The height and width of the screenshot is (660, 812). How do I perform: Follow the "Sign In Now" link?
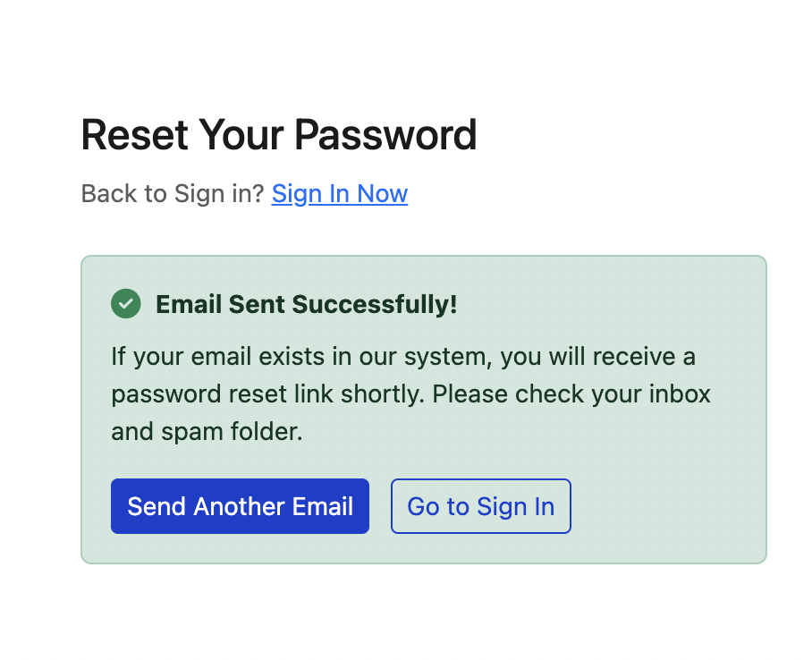pos(340,194)
